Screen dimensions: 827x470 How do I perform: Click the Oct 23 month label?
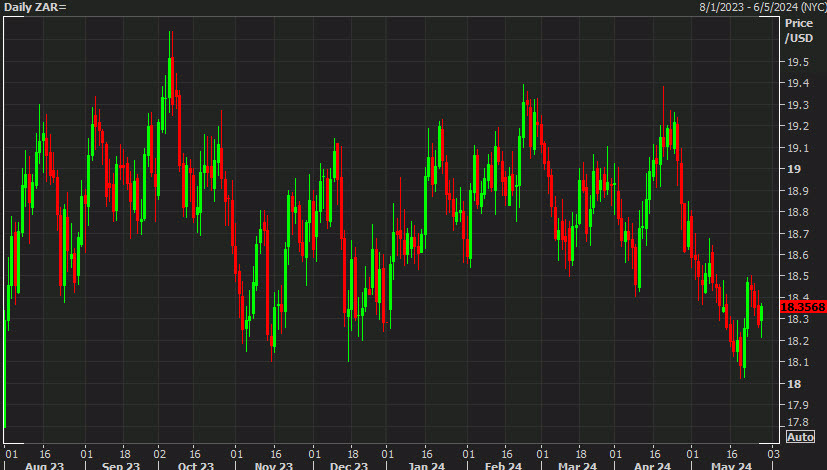[196, 466]
